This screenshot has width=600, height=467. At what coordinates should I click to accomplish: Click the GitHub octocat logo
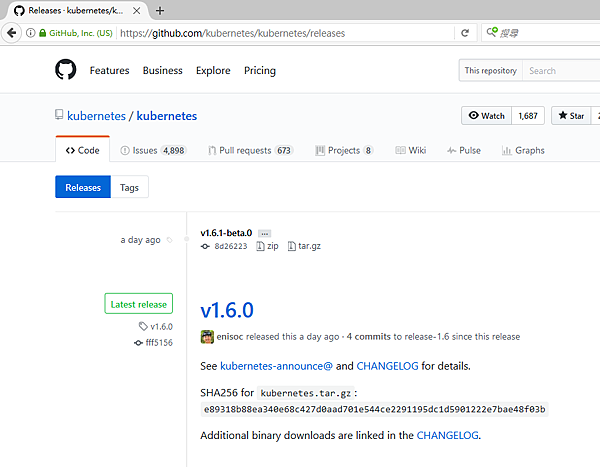tap(65, 69)
